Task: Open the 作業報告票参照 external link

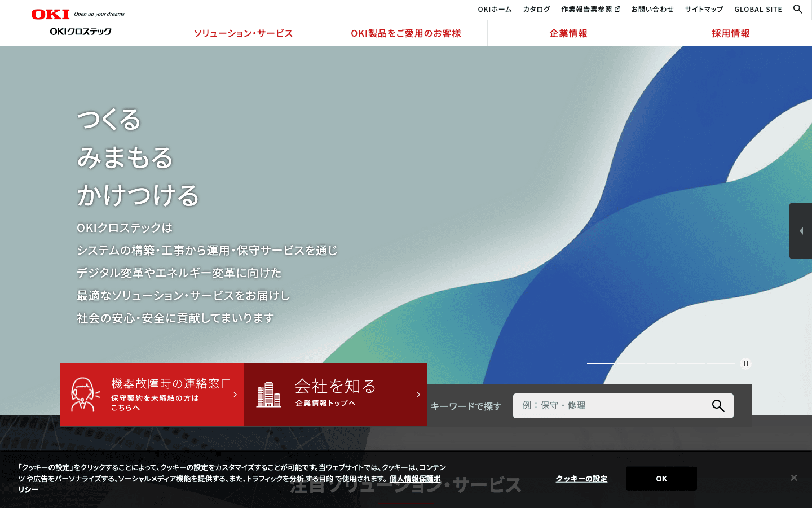Action: tap(590, 9)
